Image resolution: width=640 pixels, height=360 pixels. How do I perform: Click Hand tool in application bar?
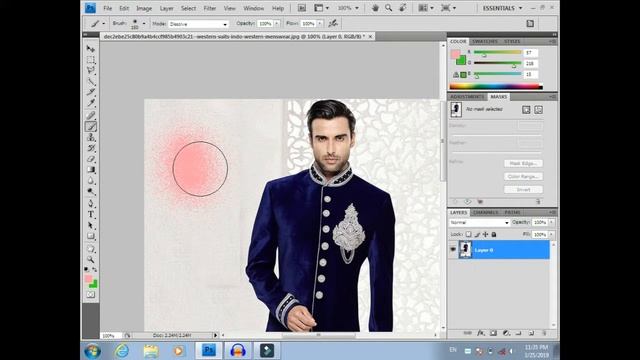pyautogui.click(x=375, y=8)
